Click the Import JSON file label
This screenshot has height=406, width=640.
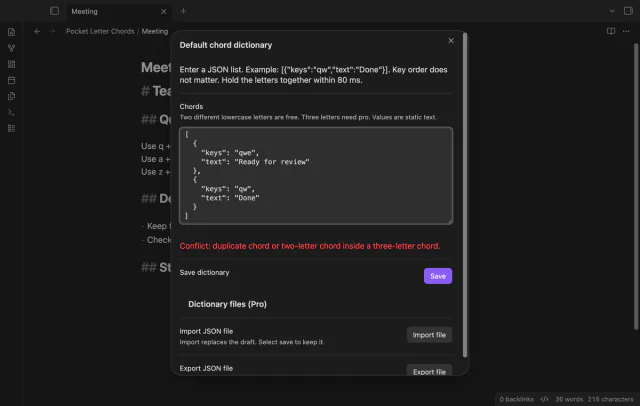pyautogui.click(x=206, y=331)
